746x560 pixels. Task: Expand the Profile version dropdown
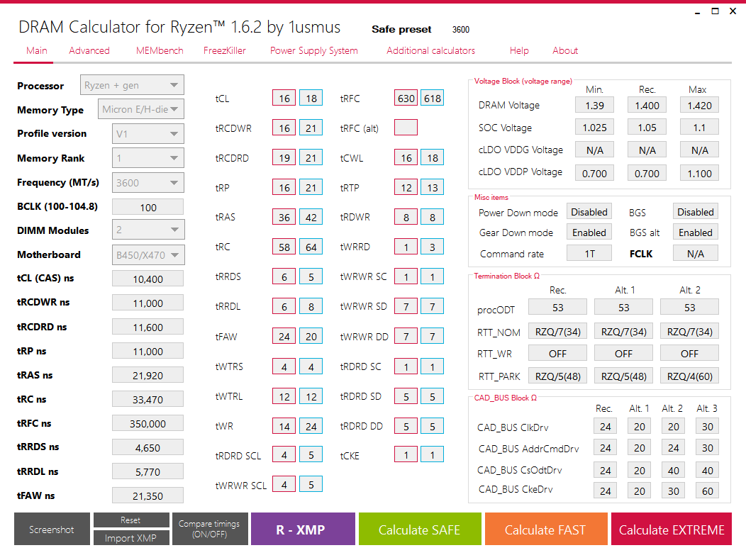(148, 134)
